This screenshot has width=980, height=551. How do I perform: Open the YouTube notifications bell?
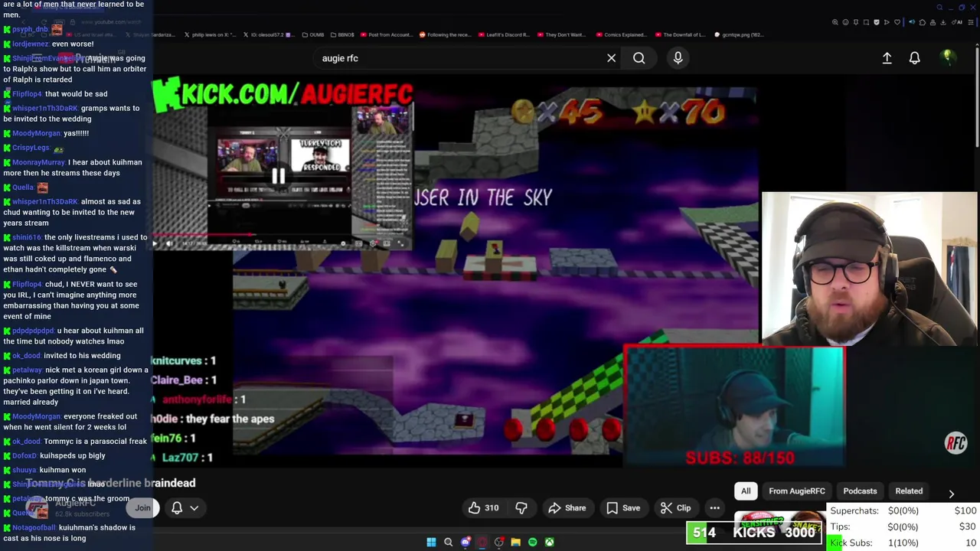coord(914,58)
